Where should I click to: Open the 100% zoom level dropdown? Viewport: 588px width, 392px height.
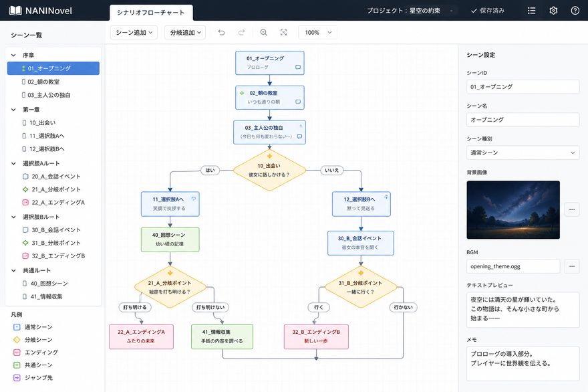click(x=317, y=33)
